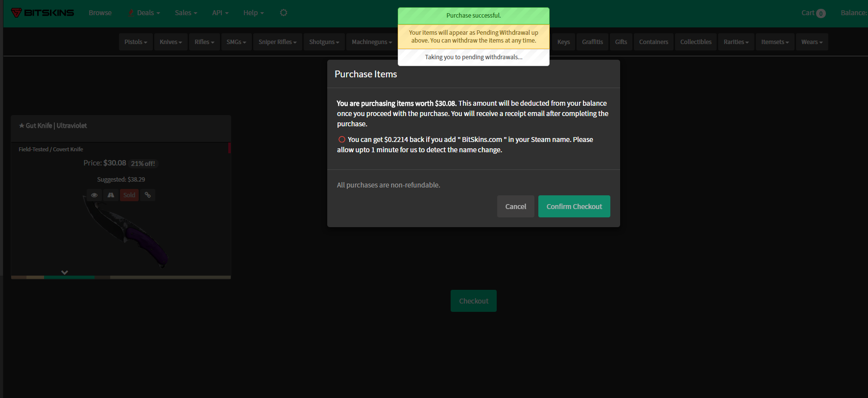Open the Deals dropdown menu
The image size is (868, 398).
144,13
